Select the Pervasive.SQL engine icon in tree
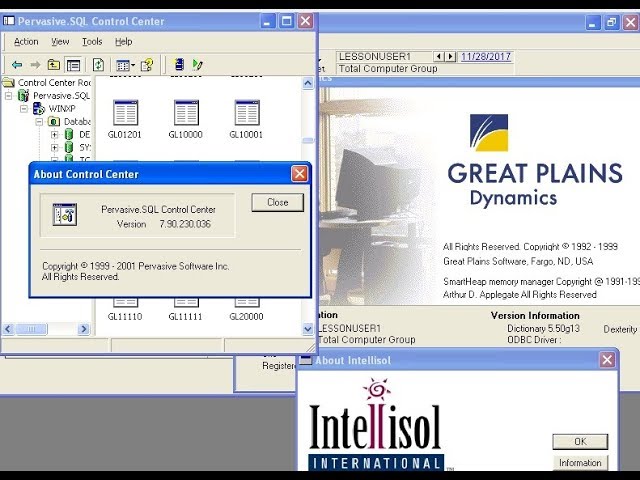Image resolution: width=640 pixels, height=480 pixels. coord(23,96)
